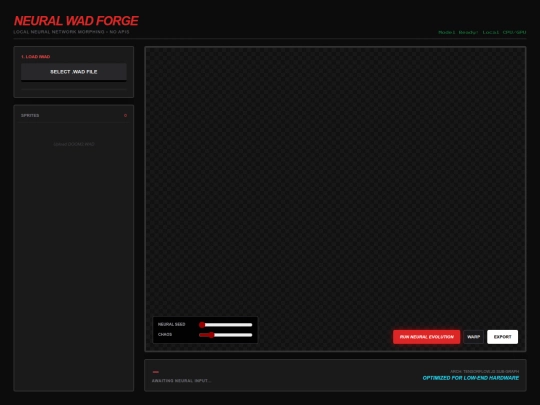Image resolution: width=540 pixels, height=405 pixels.
Task: Click the NEURAL SEED label
Action: coord(172,324)
